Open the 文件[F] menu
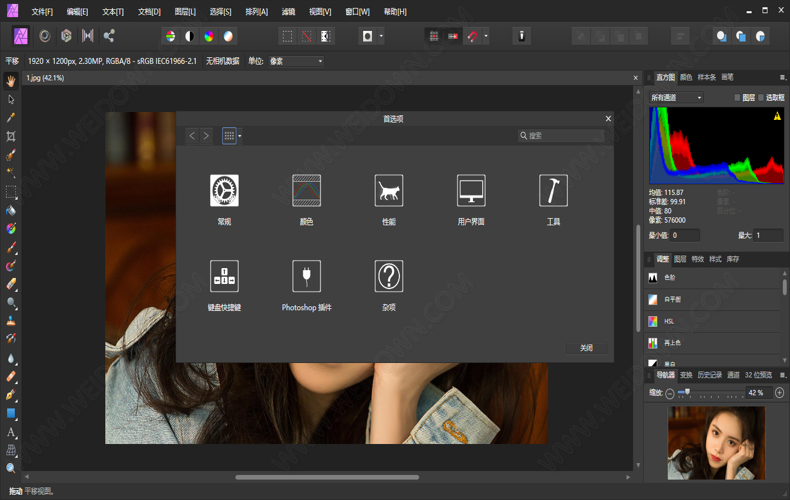The height and width of the screenshot is (500, 790). [x=42, y=12]
